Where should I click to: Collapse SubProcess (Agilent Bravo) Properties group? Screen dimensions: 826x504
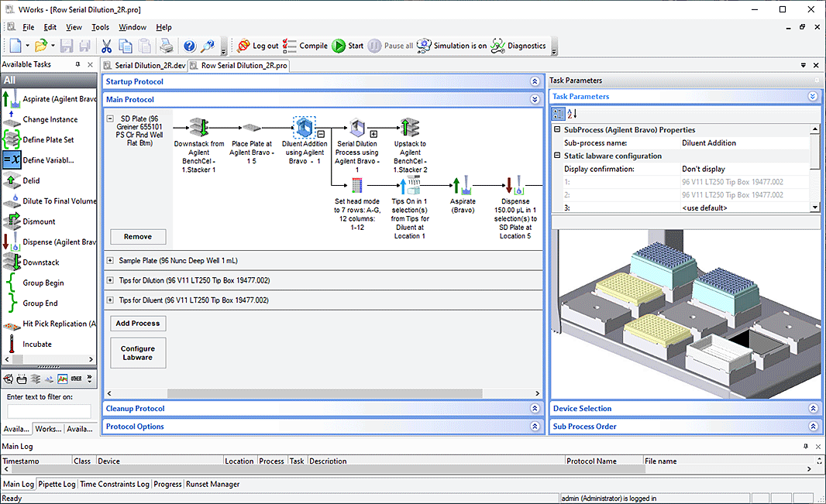tap(557, 129)
